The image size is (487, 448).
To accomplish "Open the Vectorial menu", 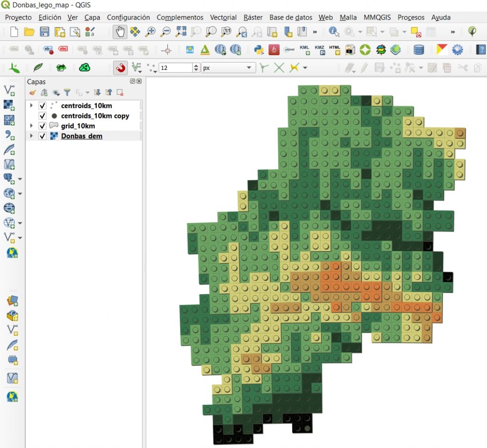I will pos(223,18).
